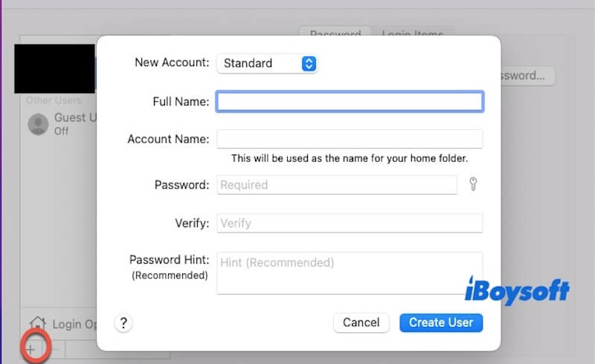Switch to the Login Items tab
The height and width of the screenshot is (364, 595).
coord(413,34)
